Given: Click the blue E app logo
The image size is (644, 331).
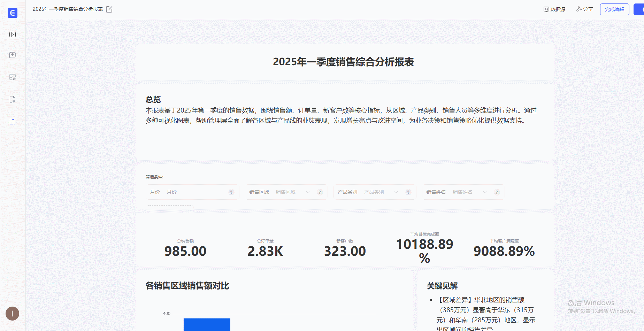Looking at the screenshot, I should tap(13, 13).
